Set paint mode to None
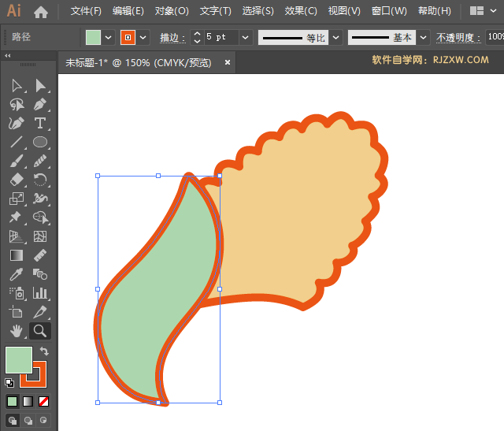Screen dimensions: 504x431 (44, 401)
